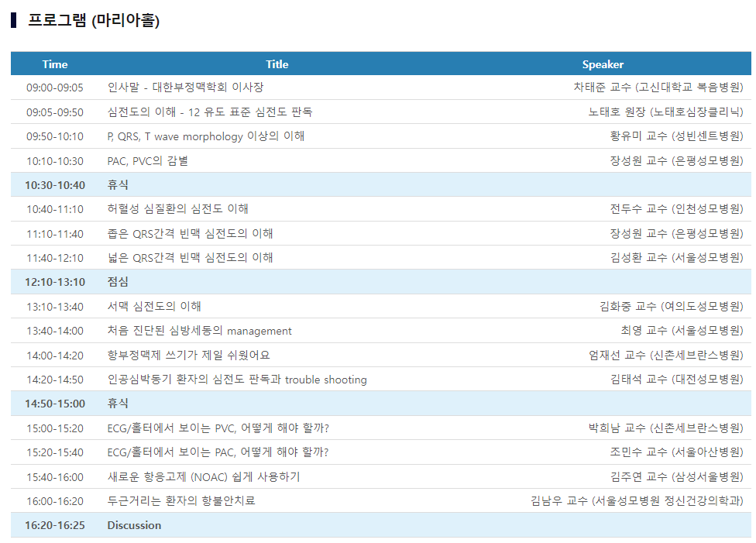Click speaker 김화중 교수 (여의도성모병원)
Screen dimensions: 756x543
pos(671,306)
